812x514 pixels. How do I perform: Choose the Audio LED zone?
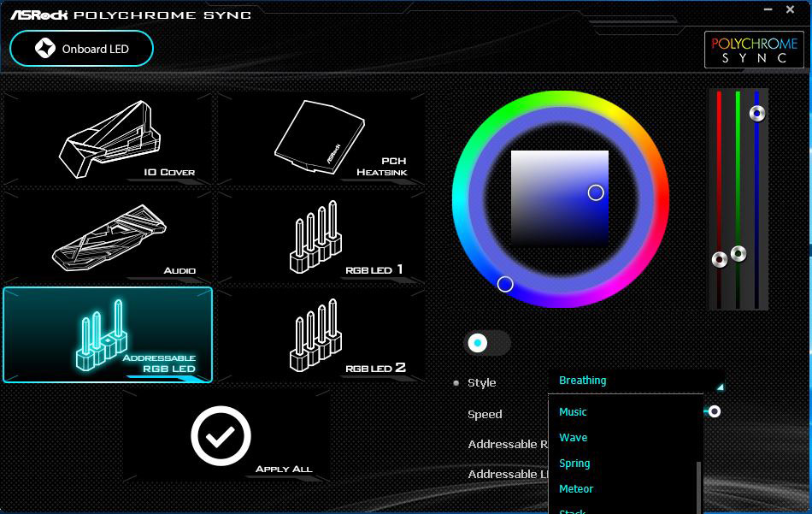(108, 236)
